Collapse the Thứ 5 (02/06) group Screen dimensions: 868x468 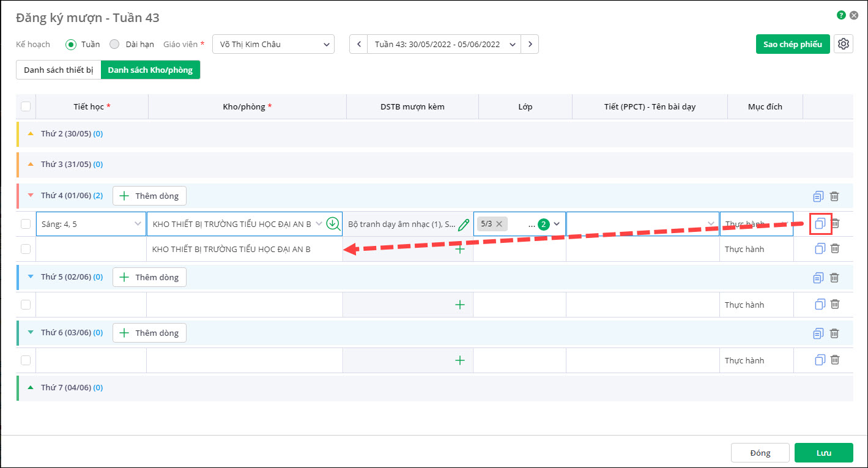tap(31, 277)
